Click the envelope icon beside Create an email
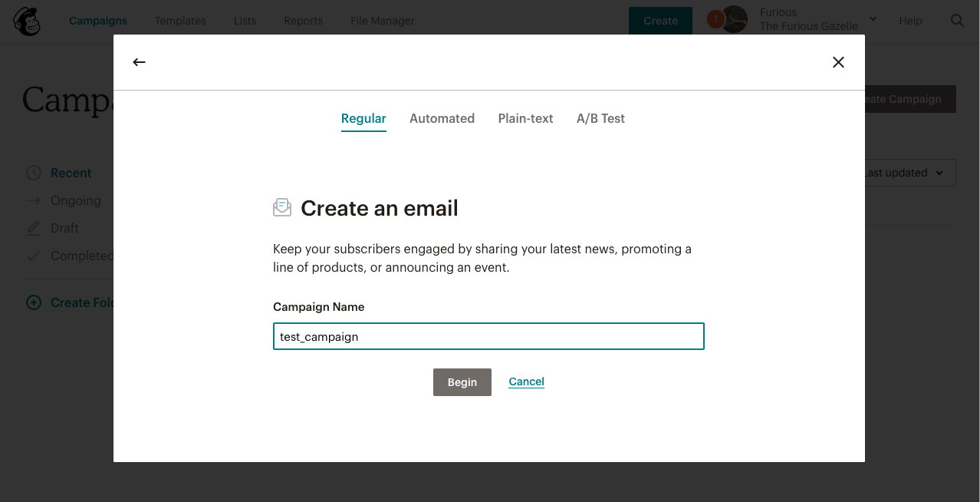The width and height of the screenshot is (980, 502). [x=282, y=208]
